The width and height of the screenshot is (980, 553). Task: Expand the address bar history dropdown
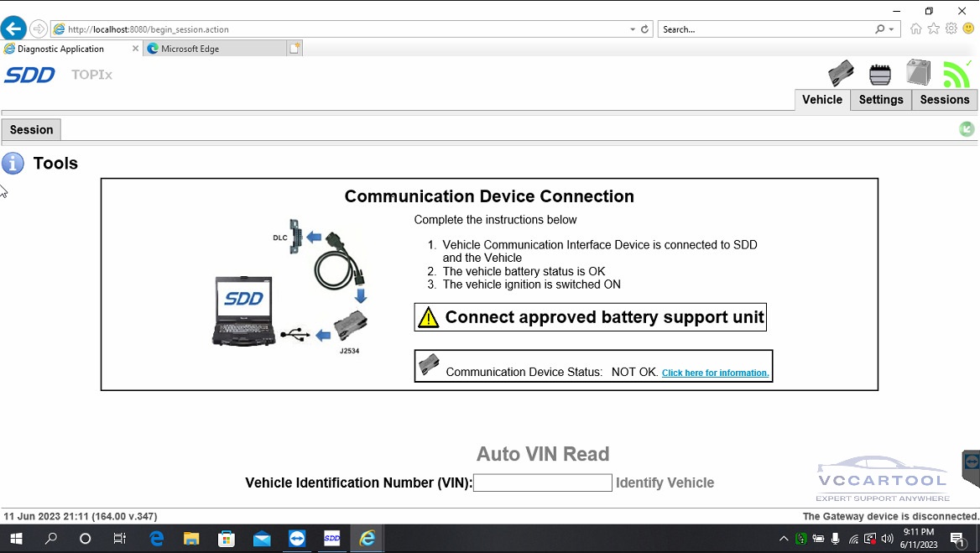[x=633, y=29]
